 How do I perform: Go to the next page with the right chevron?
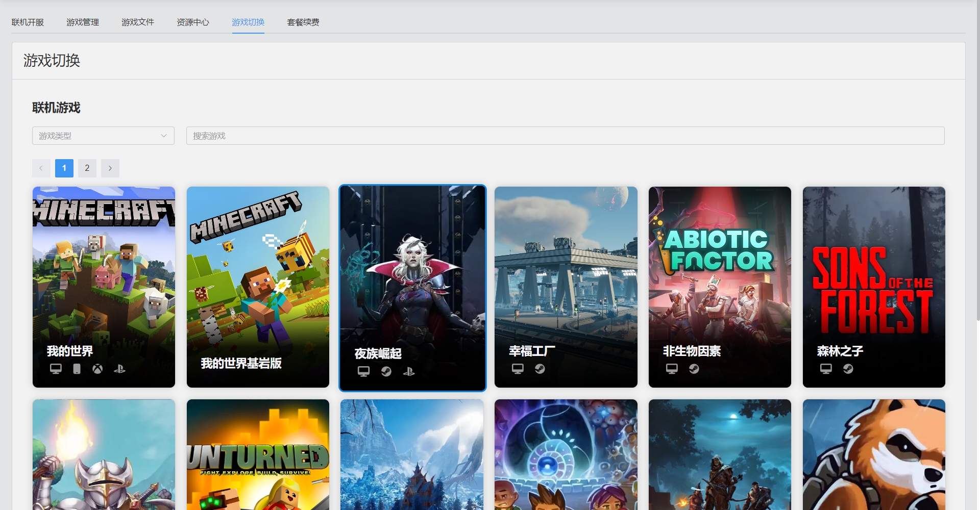click(110, 168)
